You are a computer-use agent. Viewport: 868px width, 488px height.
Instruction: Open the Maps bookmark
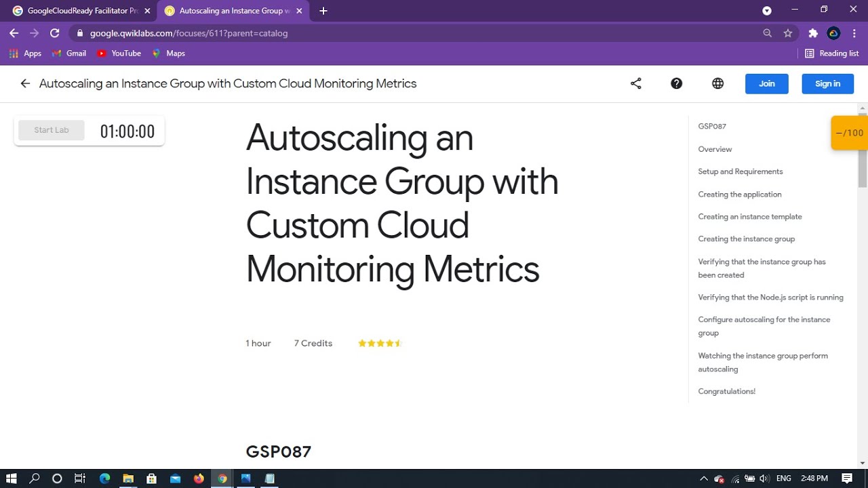169,54
